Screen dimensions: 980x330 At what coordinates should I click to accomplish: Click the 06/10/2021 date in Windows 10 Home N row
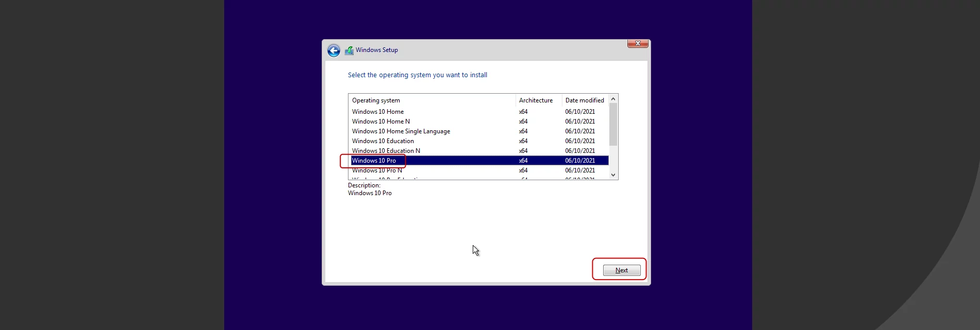click(x=580, y=121)
